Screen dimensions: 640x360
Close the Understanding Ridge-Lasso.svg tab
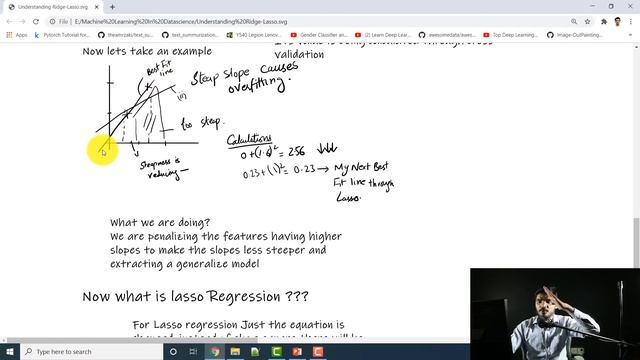[x=97, y=7]
